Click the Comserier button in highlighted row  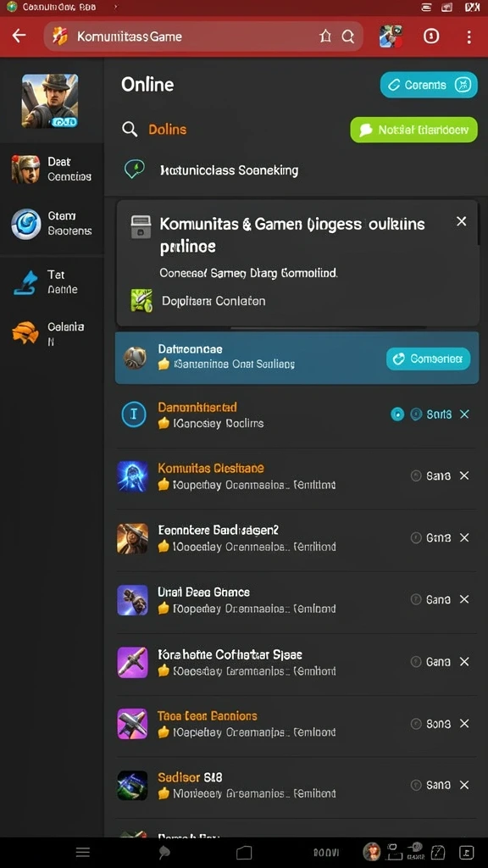(428, 359)
